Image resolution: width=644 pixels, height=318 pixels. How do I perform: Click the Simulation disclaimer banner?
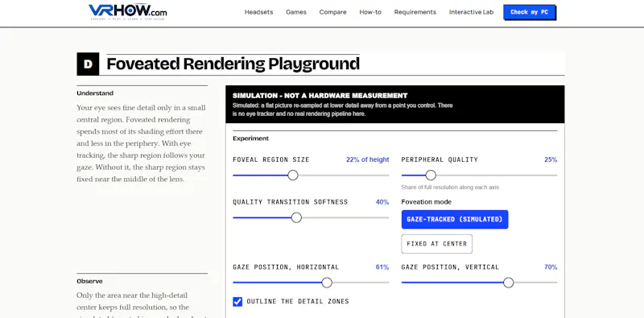pos(394,105)
